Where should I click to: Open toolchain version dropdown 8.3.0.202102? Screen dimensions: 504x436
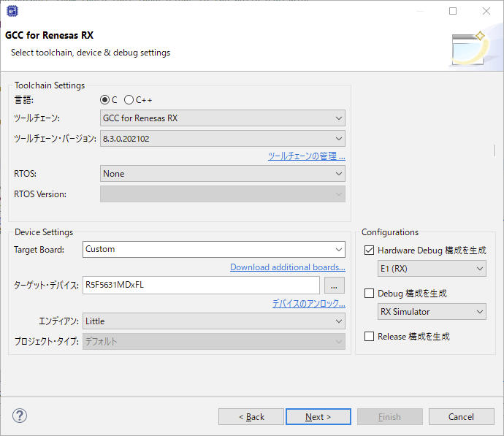click(223, 139)
